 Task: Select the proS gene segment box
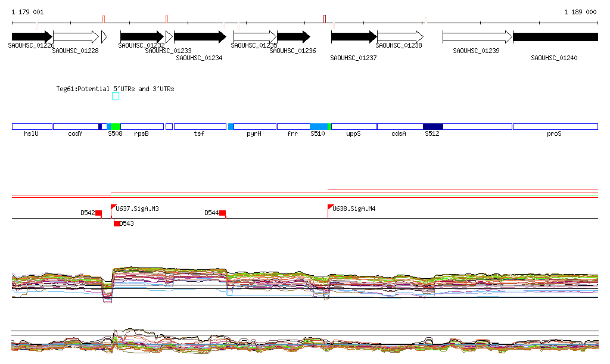click(x=555, y=126)
